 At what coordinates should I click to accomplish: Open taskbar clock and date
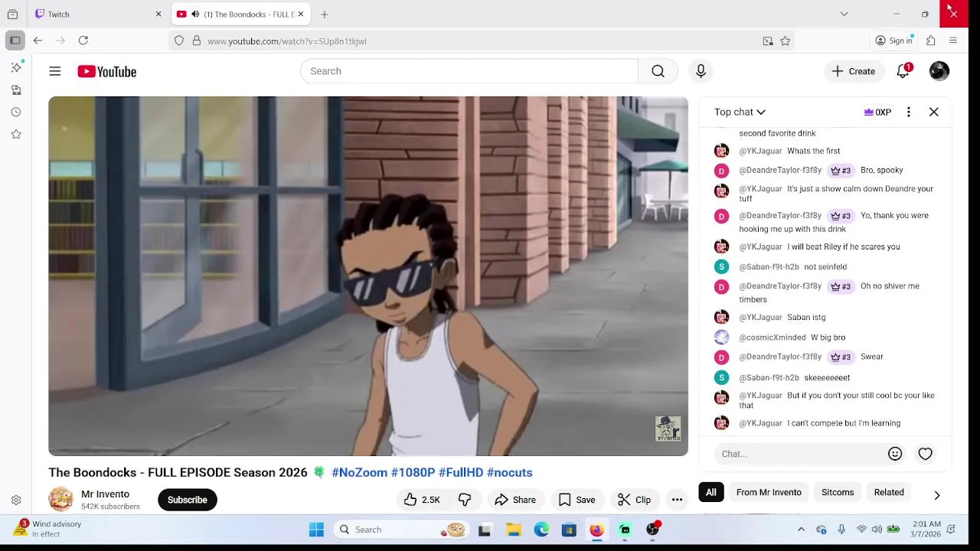click(926, 529)
